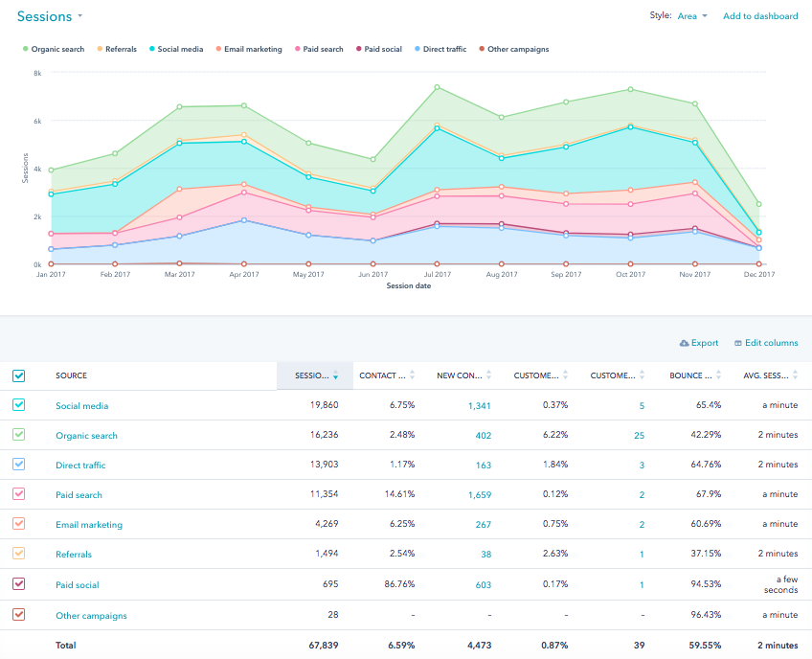Click the Export cloud icon
This screenshot has height=659, width=812.
coord(684,343)
